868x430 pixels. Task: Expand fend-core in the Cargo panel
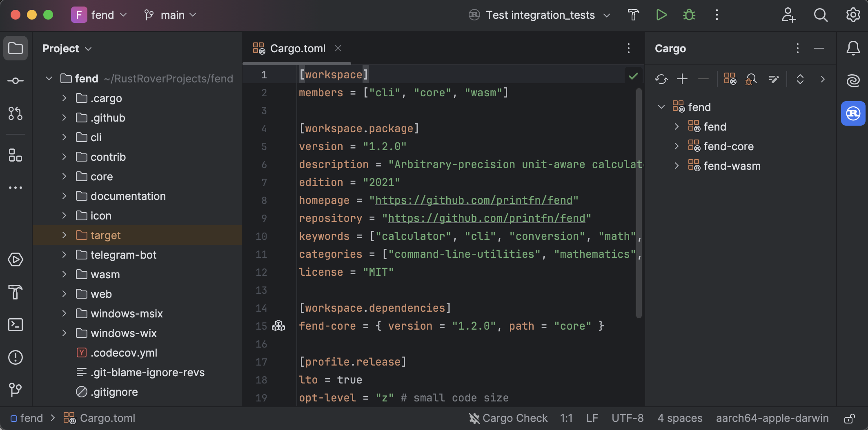(677, 146)
